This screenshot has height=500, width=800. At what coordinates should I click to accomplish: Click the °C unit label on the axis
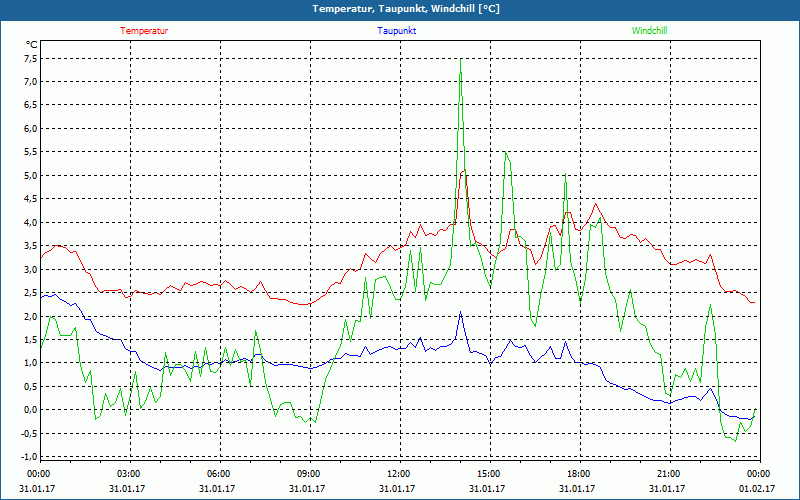pyautogui.click(x=32, y=45)
